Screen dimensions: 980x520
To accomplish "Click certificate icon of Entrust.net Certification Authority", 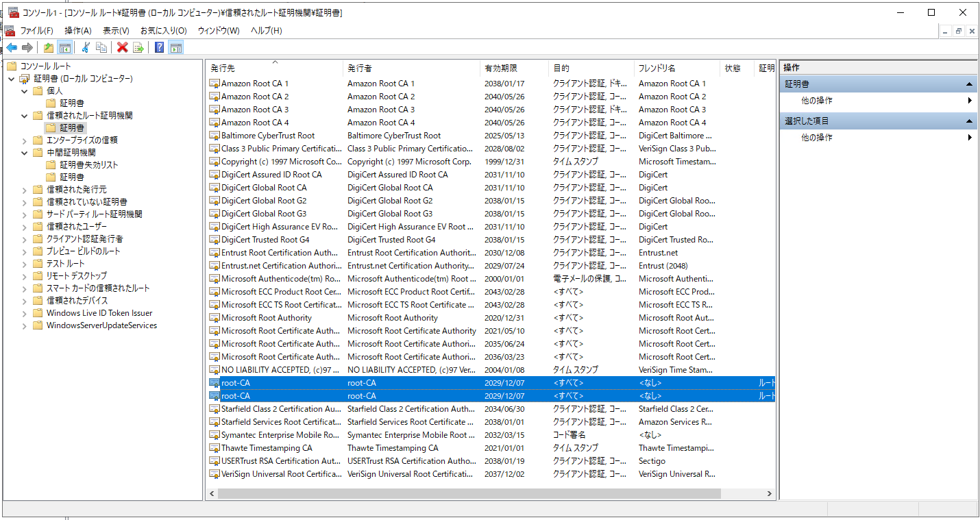I will 215,266.
